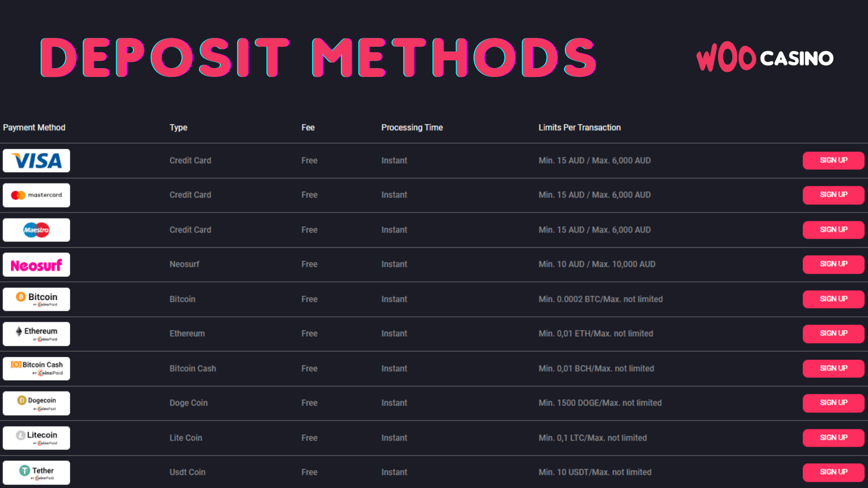Select the Maestro card logo

(x=36, y=230)
